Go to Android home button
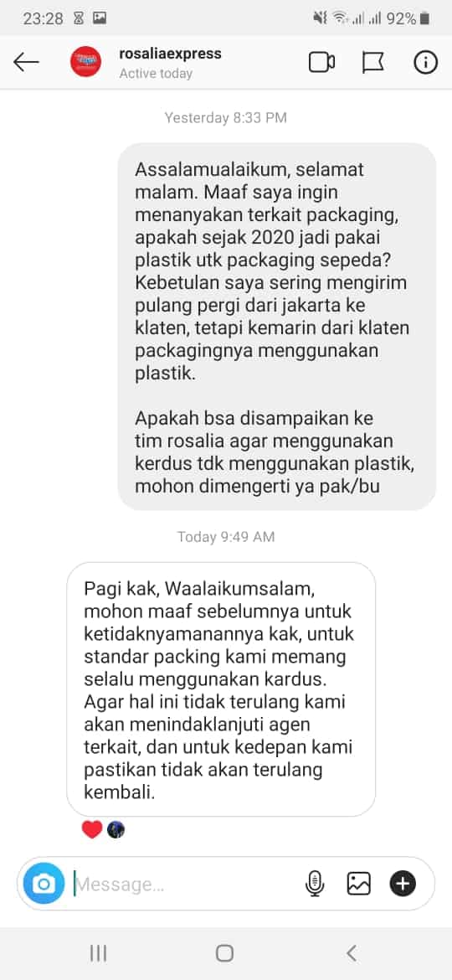This screenshot has height=980, width=452. tap(225, 952)
